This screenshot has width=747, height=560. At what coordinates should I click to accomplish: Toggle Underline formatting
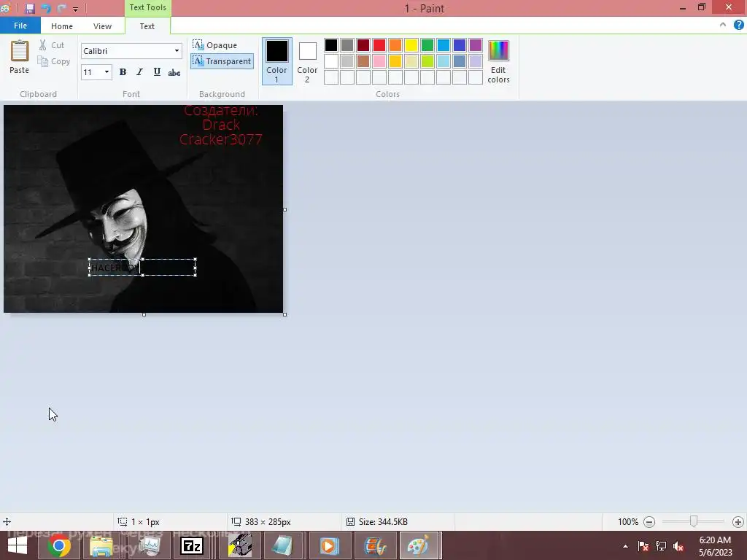tap(157, 72)
